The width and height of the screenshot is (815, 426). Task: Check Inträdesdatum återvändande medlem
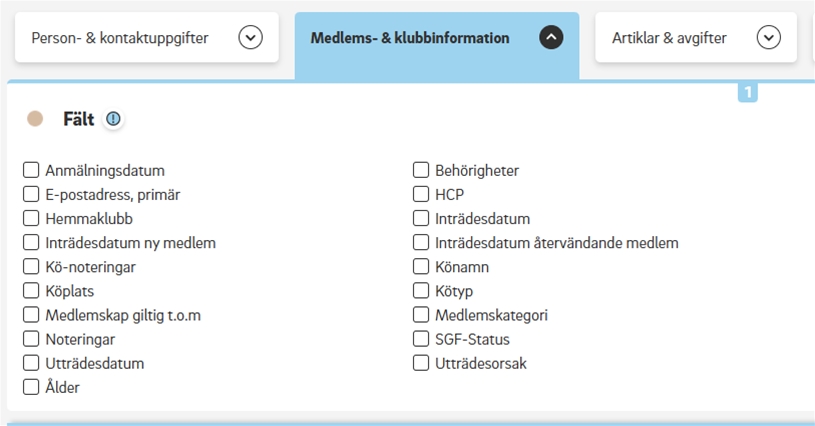point(421,243)
